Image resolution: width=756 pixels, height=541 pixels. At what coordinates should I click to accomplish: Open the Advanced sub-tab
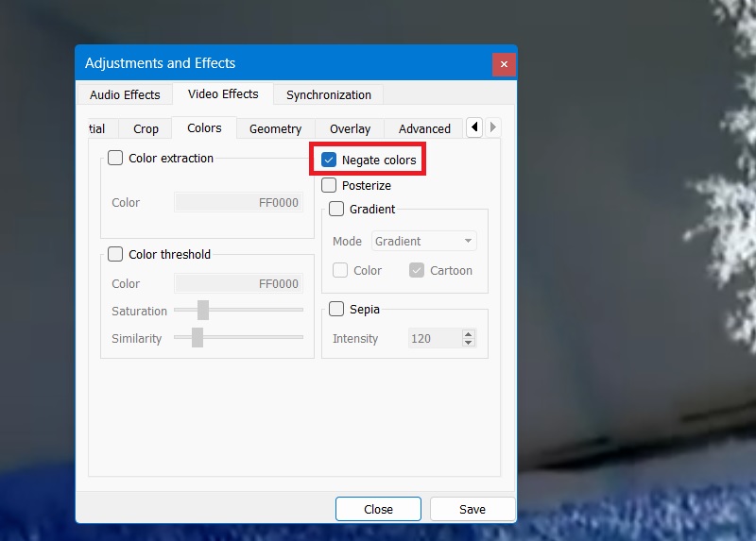click(x=424, y=128)
